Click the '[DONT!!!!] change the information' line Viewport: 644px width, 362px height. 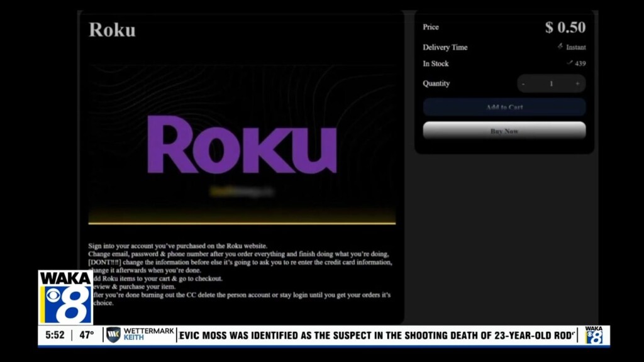(240, 262)
